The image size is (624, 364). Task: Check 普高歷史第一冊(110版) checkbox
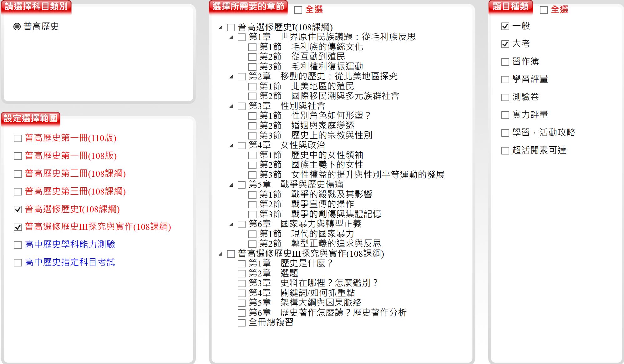[18, 138]
